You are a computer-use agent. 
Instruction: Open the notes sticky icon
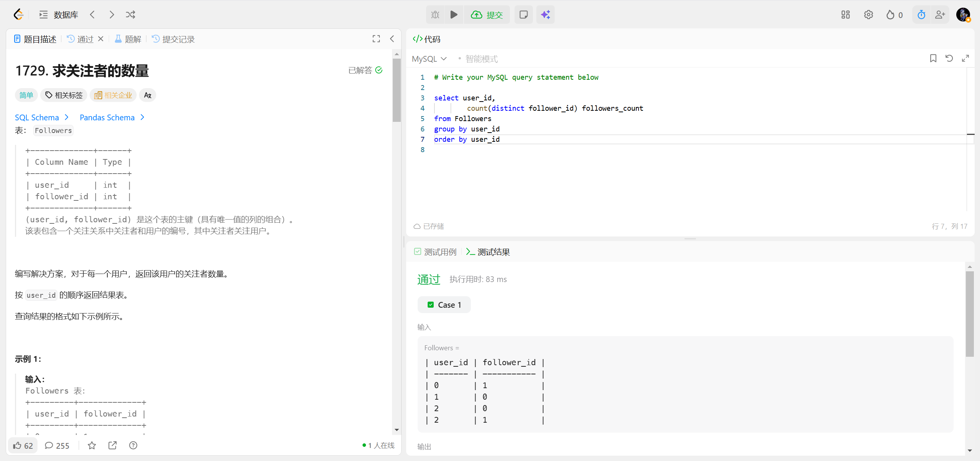pos(523,15)
